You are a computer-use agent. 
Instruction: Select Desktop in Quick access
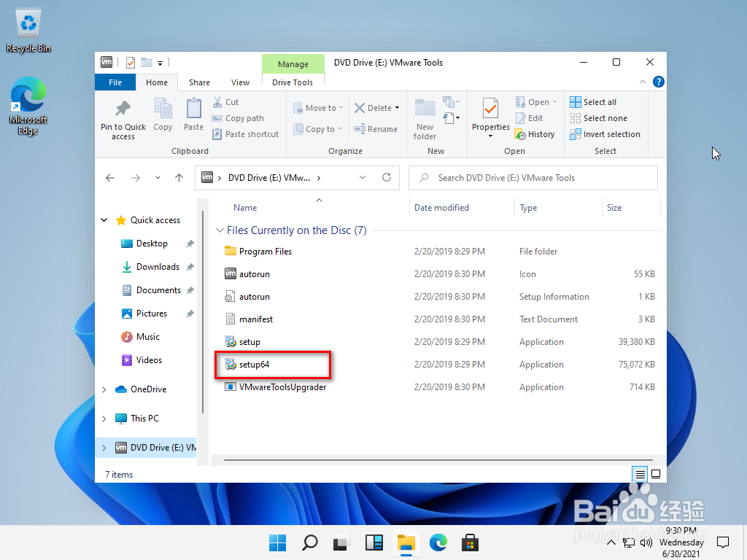tap(152, 244)
